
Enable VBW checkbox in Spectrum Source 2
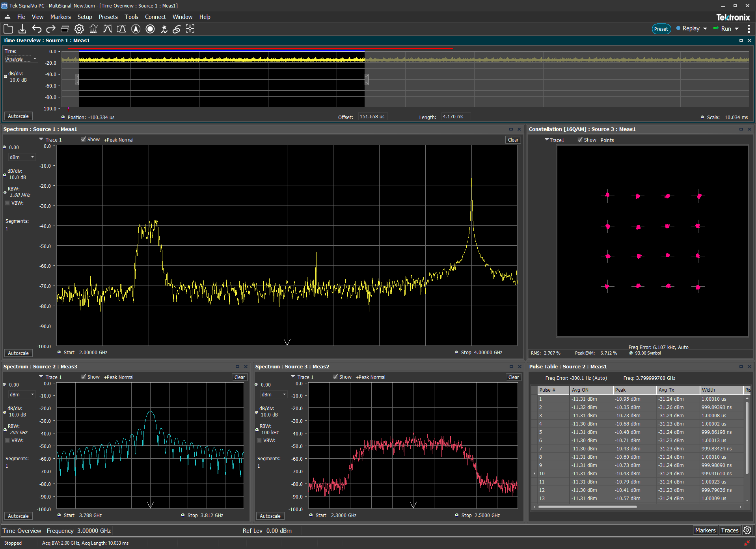click(7, 441)
